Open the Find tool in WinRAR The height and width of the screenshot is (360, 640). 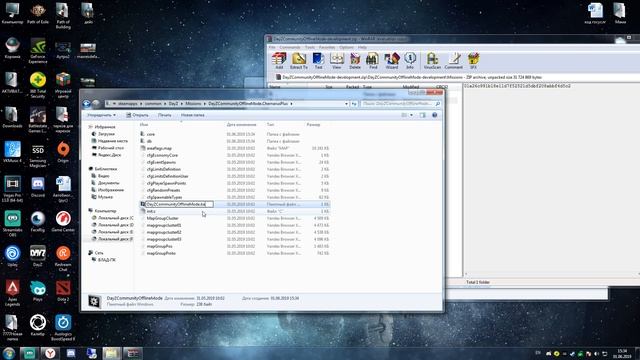pyautogui.click(x=373, y=60)
